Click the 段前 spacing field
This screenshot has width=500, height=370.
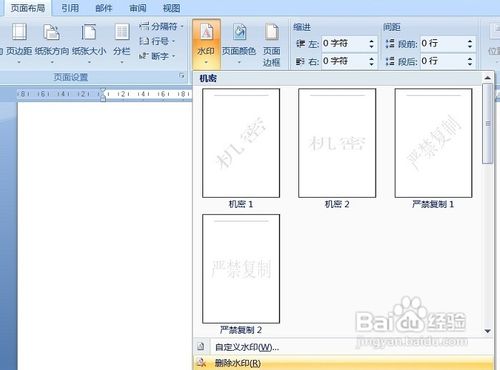(448, 44)
